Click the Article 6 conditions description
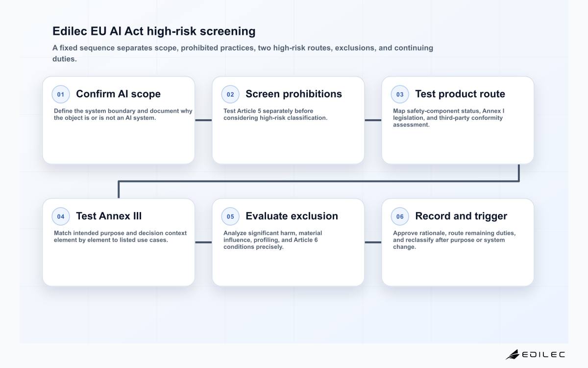 tap(273, 240)
